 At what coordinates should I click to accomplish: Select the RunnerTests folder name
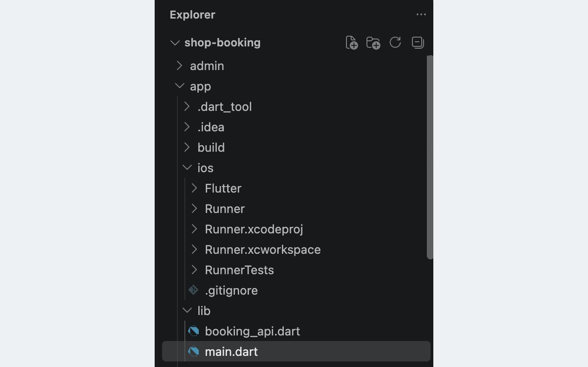(x=240, y=270)
